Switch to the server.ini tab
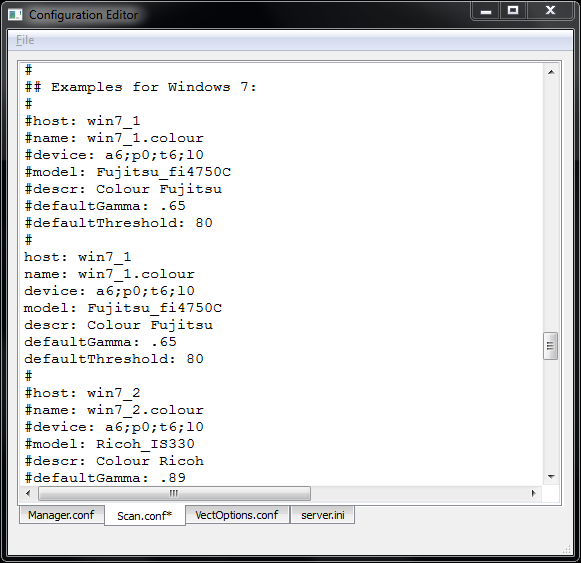The height and width of the screenshot is (563, 581). coord(323,515)
